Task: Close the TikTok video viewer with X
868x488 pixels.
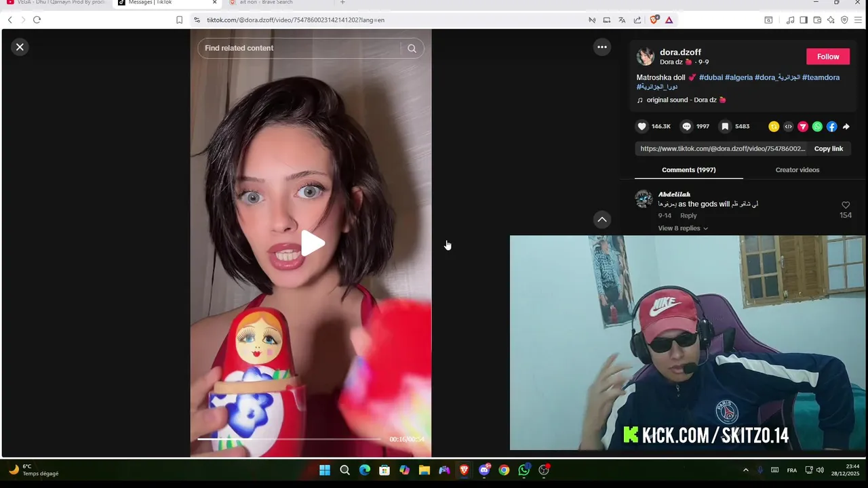Action: tap(20, 47)
